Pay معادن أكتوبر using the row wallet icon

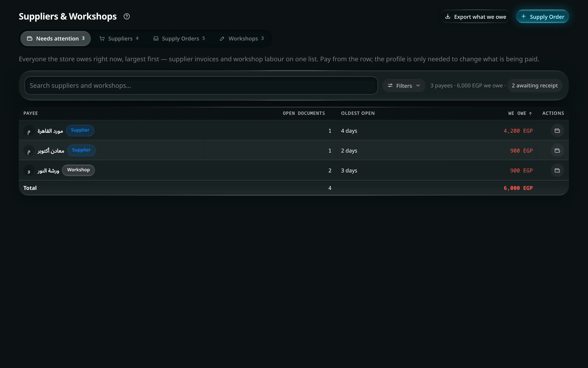(x=557, y=150)
